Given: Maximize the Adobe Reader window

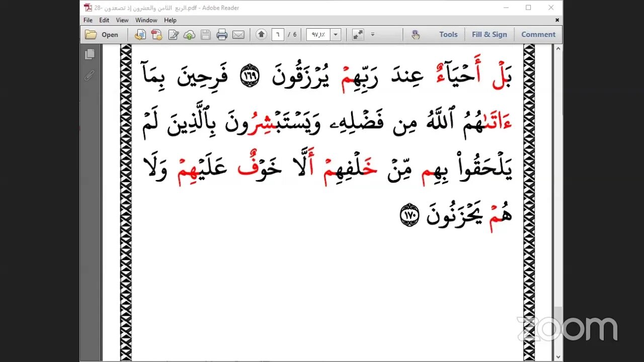Looking at the screenshot, I should pyautogui.click(x=528, y=8).
